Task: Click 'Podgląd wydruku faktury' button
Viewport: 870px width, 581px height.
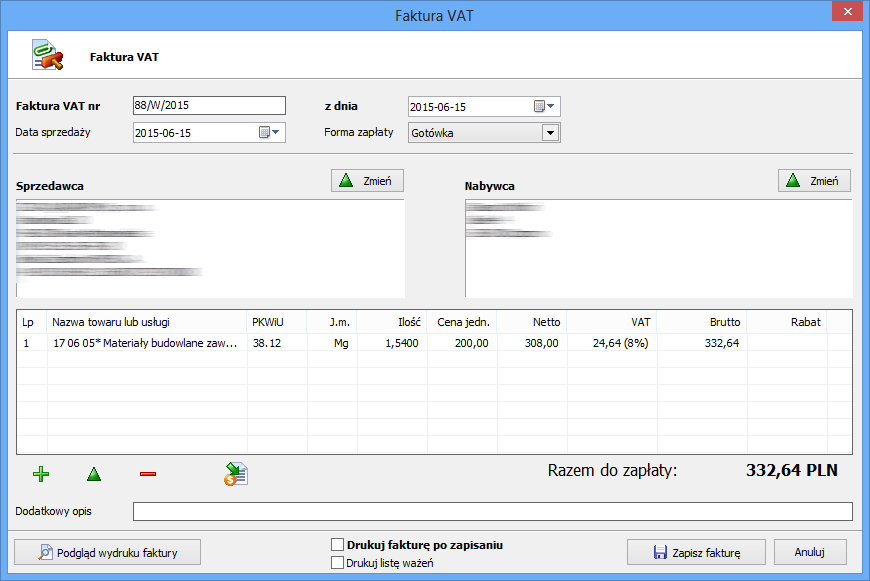Action: click(x=108, y=552)
